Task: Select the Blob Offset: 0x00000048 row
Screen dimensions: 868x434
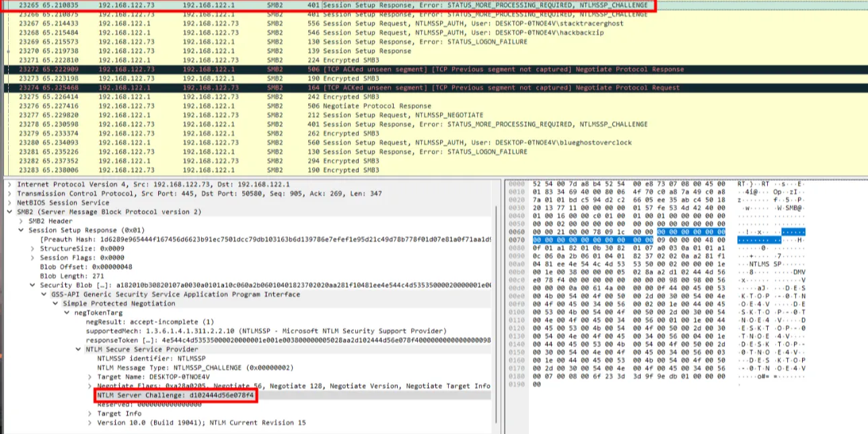Action: [248, 266]
